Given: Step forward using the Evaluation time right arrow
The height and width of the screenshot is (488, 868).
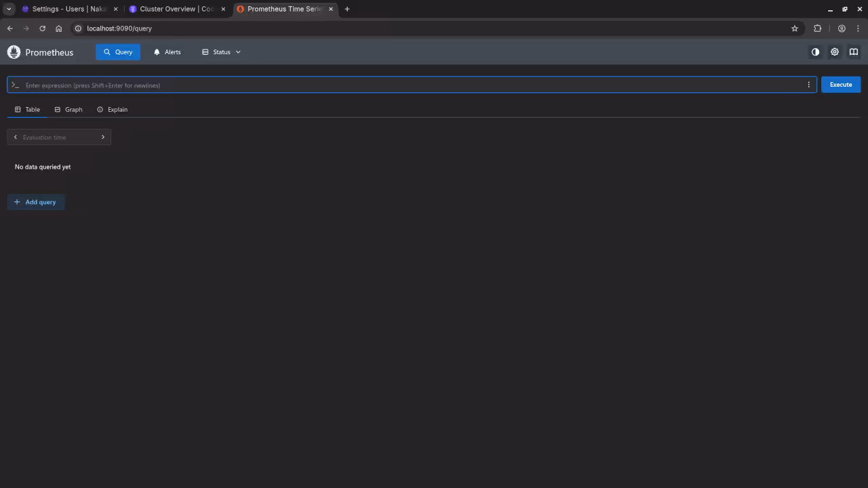Looking at the screenshot, I should [102, 137].
